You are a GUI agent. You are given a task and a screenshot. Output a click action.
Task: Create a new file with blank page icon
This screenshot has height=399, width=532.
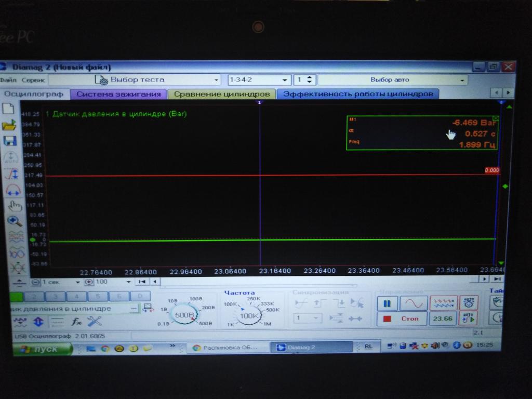8,109
